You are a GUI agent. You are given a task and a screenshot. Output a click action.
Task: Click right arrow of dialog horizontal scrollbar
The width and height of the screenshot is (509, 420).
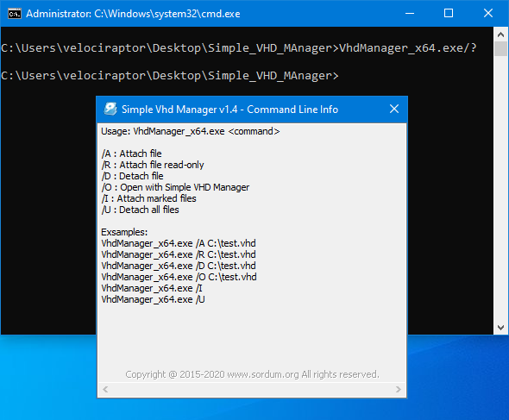[399, 389]
